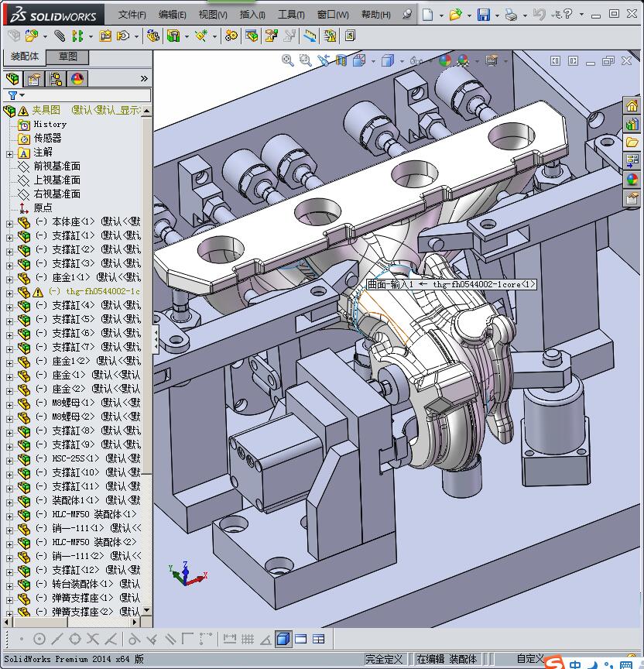This screenshot has height=669, width=644.
Task: Open the SolidWorks Resources home icon
Action: [x=632, y=106]
